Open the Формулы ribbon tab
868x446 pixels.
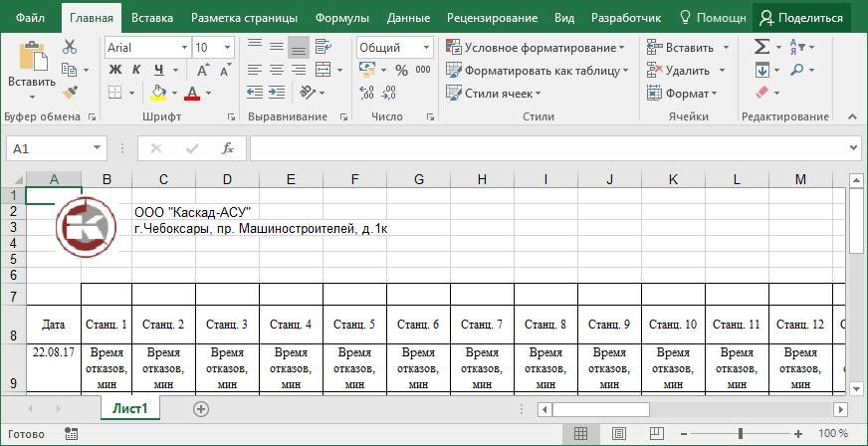[x=341, y=18]
